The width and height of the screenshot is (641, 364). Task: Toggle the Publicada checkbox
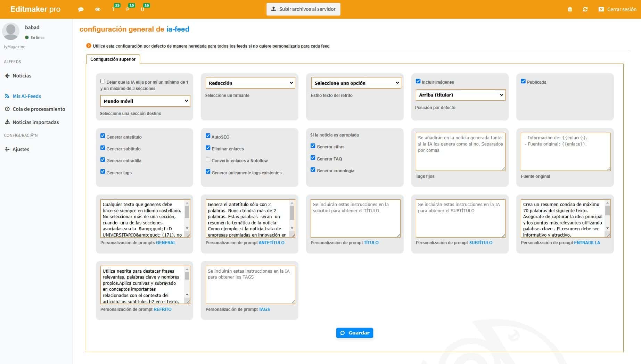click(523, 81)
